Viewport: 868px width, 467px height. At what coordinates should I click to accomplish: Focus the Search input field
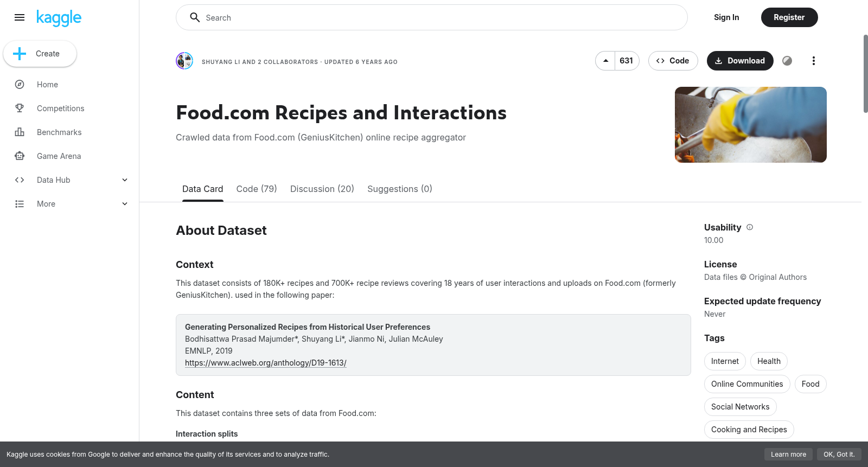click(x=432, y=17)
